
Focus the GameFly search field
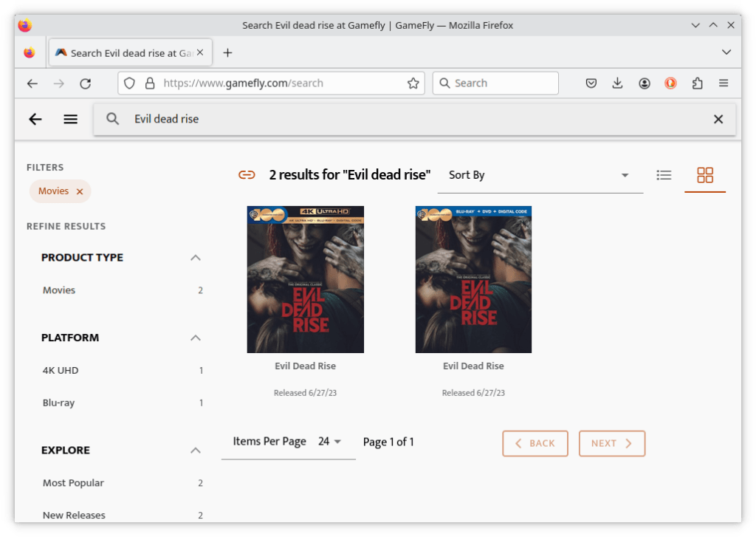(415, 119)
